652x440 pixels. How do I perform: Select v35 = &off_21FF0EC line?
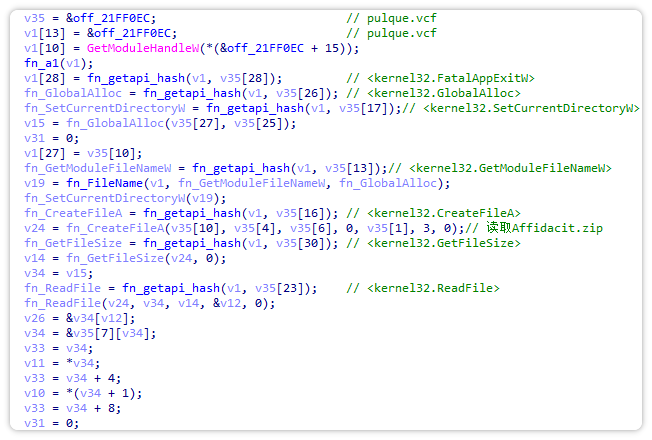[90, 18]
